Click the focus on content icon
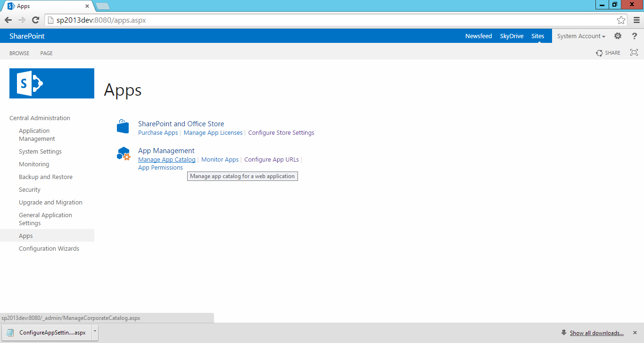 [x=634, y=52]
